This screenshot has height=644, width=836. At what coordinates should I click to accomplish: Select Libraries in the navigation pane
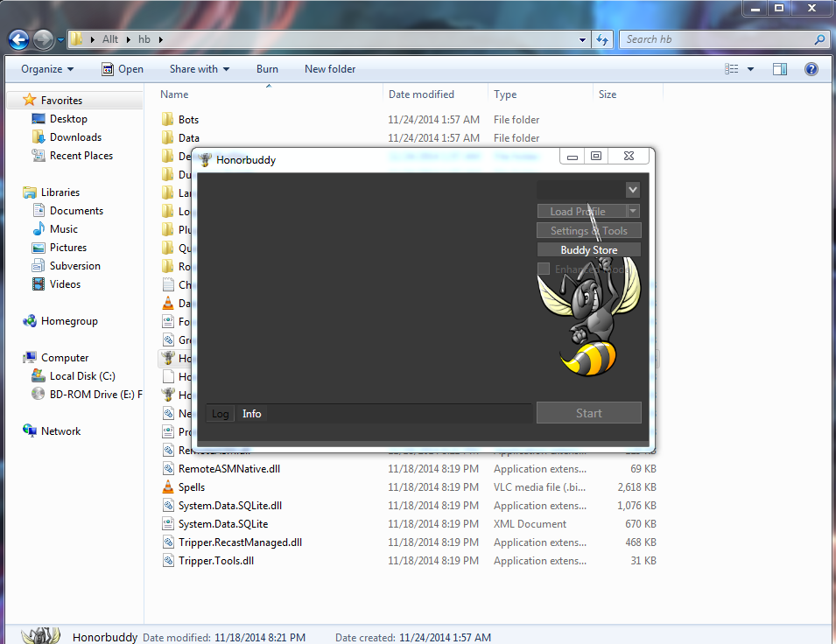pyautogui.click(x=60, y=192)
